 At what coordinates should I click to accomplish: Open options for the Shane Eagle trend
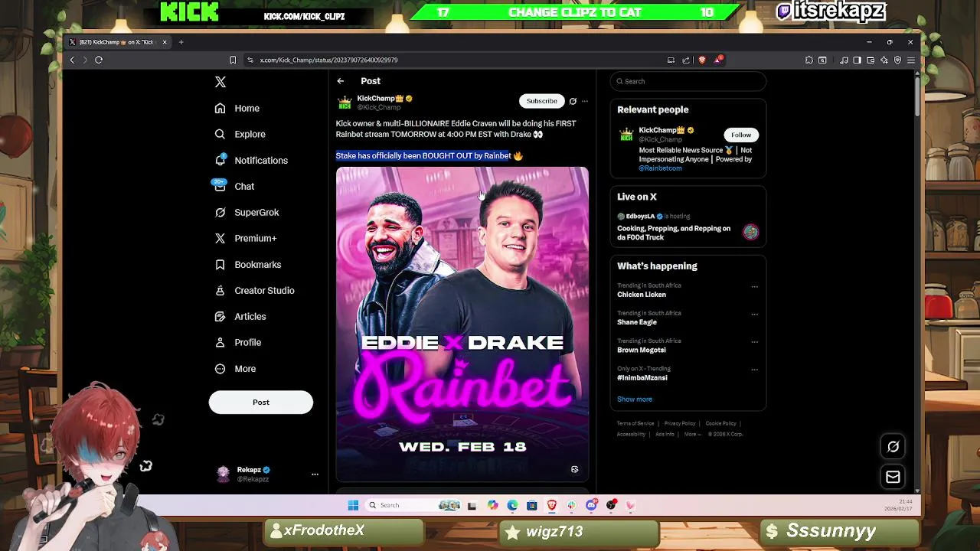pyautogui.click(x=755, y=315)
